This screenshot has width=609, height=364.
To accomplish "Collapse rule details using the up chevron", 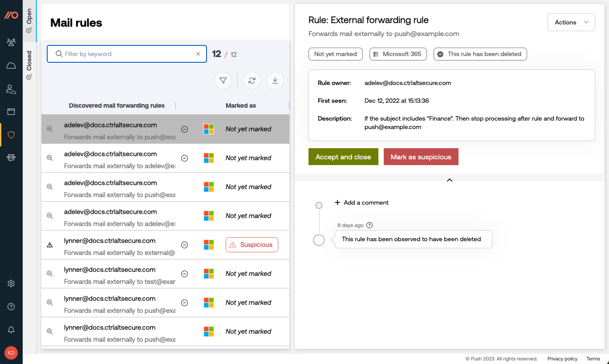I will [x=449, y=180].
